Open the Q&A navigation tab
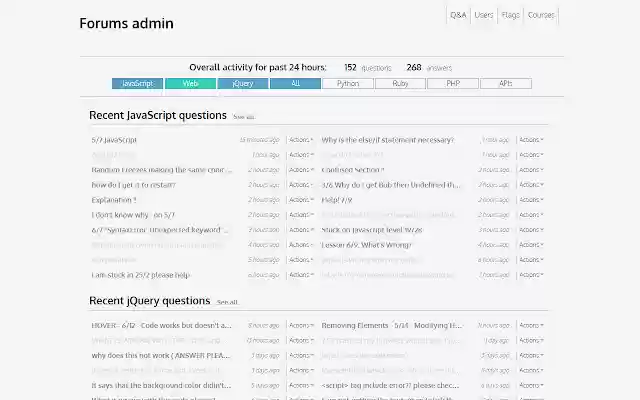Viewport: 640px width, 400px height. click(458, 15)
